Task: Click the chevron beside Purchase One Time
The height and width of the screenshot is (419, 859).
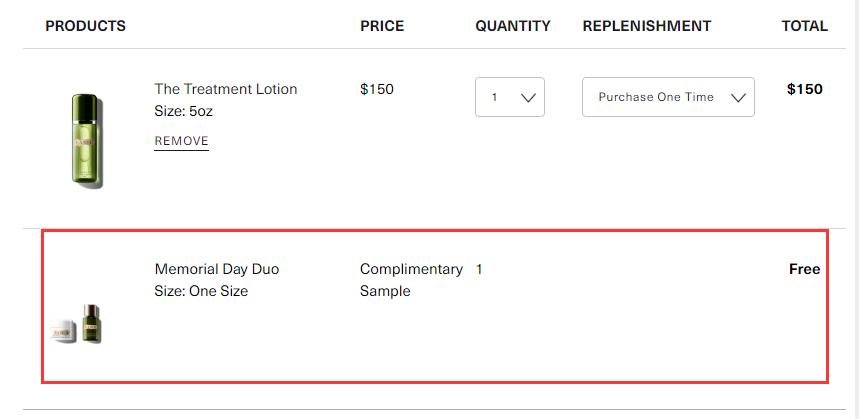Action: (738, 97)
